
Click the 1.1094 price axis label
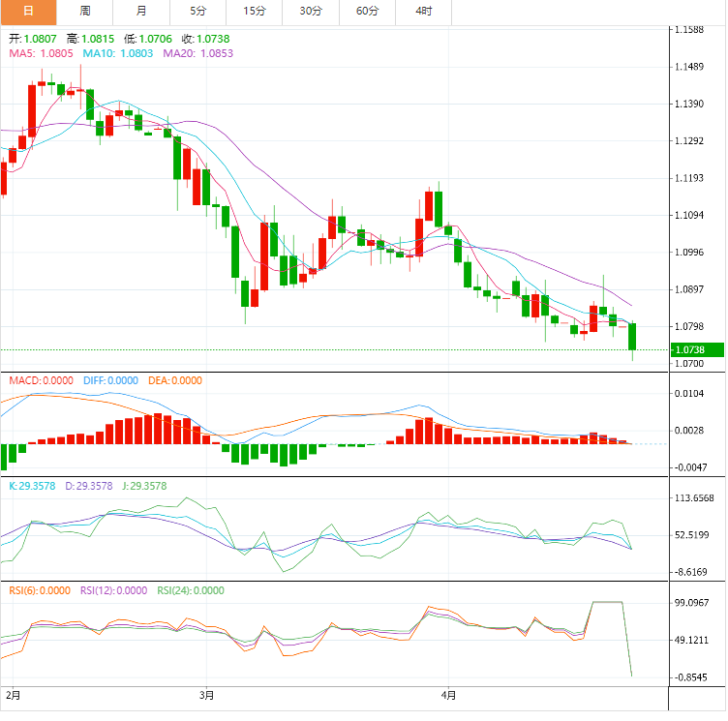[x=689, y=216]
